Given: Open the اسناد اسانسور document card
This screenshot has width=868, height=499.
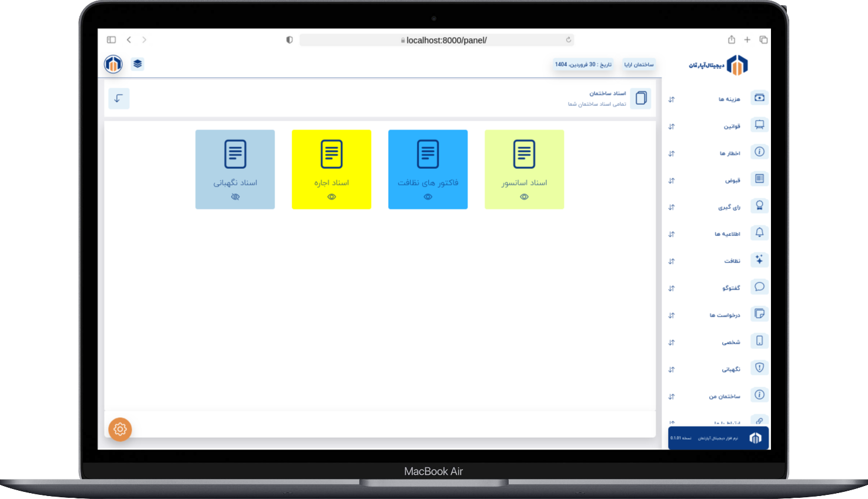Looking at the screenshot, I should point(524,169).
